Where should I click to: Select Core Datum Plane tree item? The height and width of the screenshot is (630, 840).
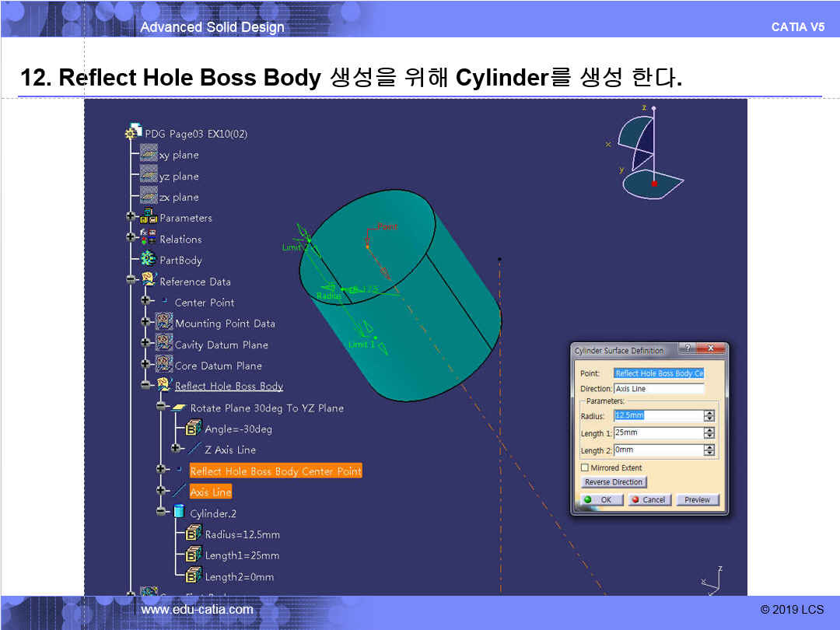(x=218, y=366)
